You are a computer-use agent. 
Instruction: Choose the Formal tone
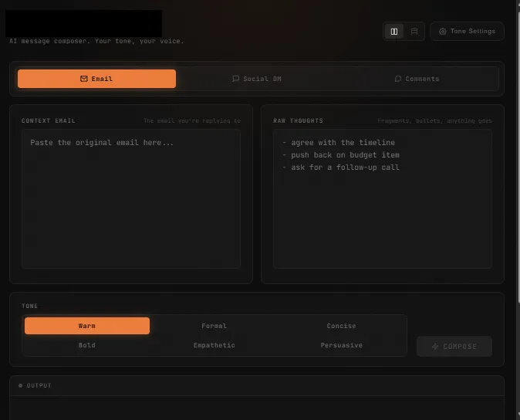[214, 326]
